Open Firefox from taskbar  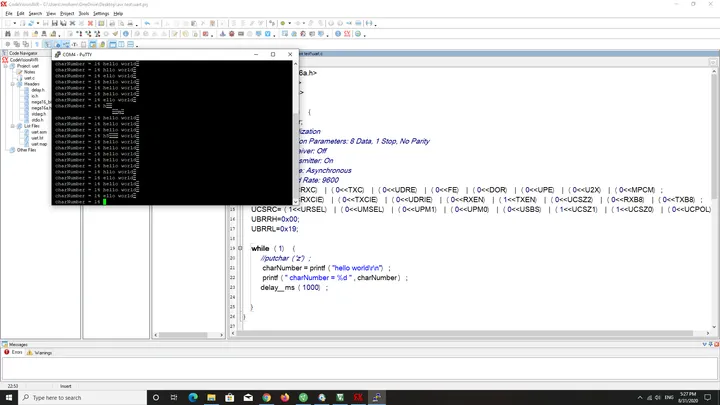tap(285, 397)
